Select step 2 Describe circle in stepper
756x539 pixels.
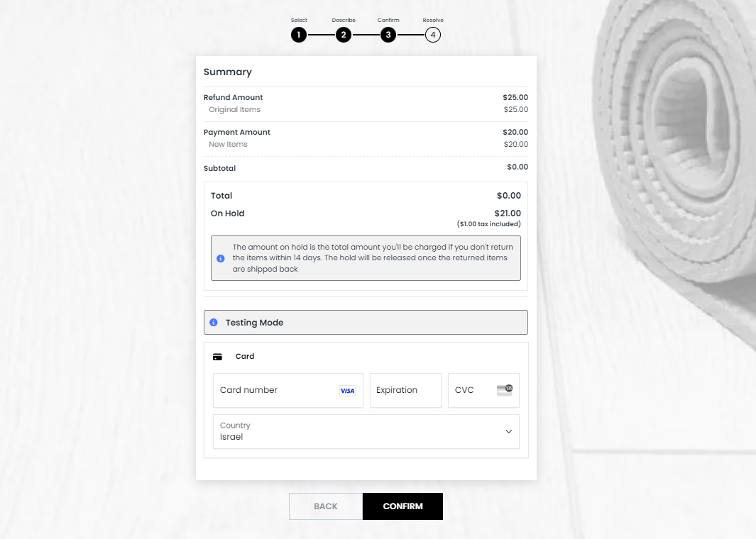pos(344,34)
